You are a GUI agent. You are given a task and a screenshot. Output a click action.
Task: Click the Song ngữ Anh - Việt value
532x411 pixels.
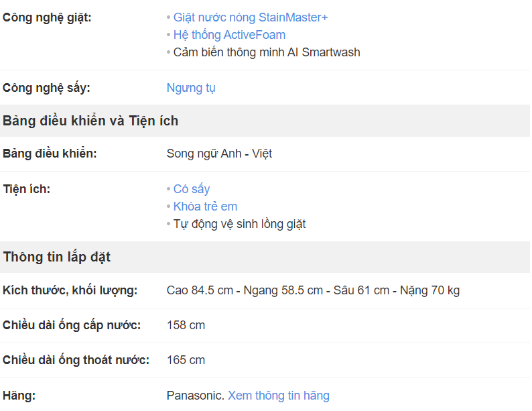pyautogui.click(x=219, y=154)
